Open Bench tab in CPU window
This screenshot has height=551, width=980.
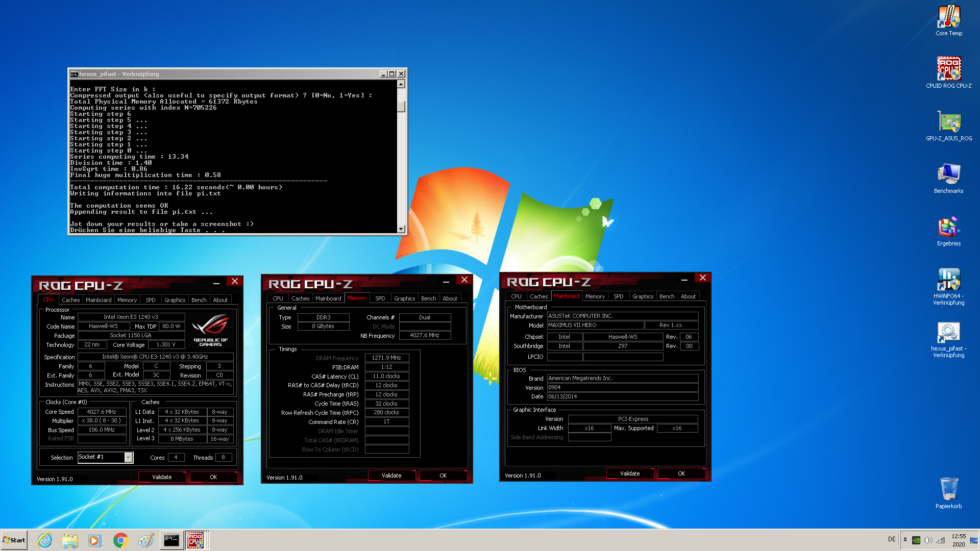pyautogui.click(x=199, y=300)
